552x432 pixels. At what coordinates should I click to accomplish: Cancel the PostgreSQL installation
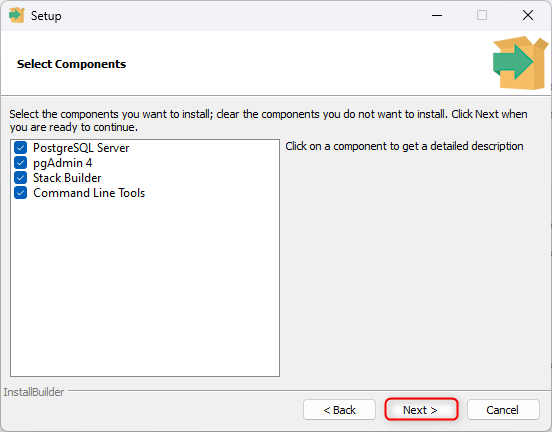click(x=503, y=409)
